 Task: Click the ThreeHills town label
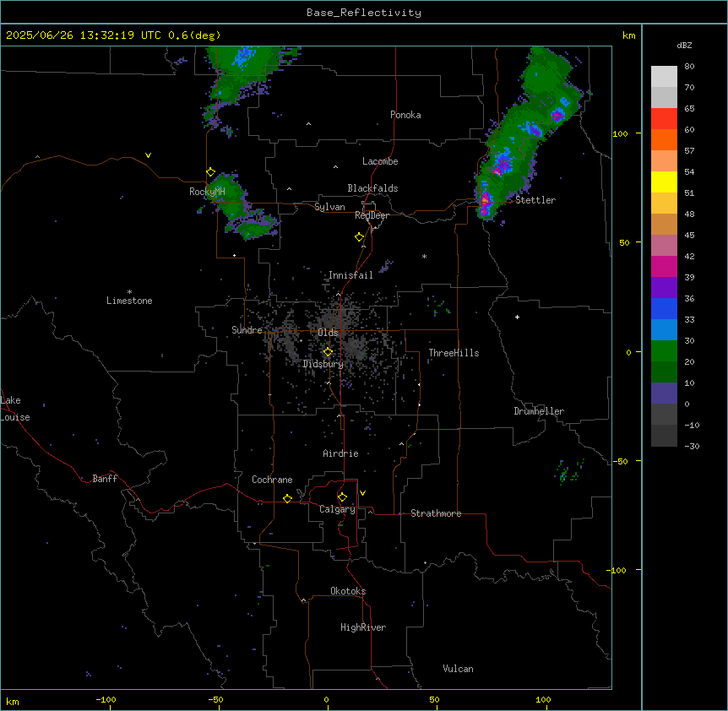click(454, 353)
